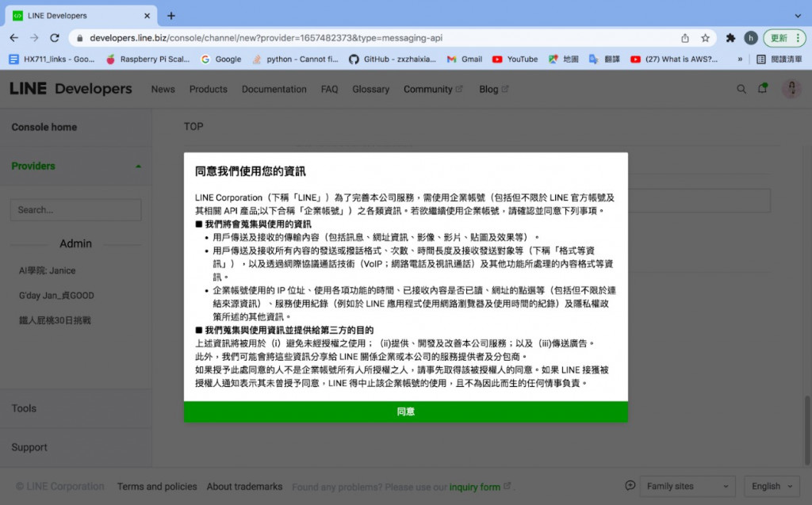Select provider AI學院: Janice
Image resolution: width=812 pixels, height=505 pixels.
47,270
